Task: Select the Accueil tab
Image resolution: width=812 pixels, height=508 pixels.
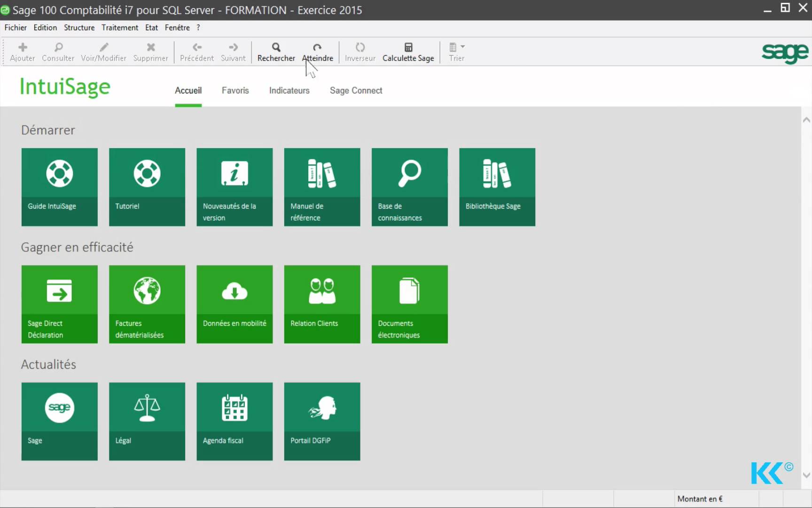Action: 188,90
